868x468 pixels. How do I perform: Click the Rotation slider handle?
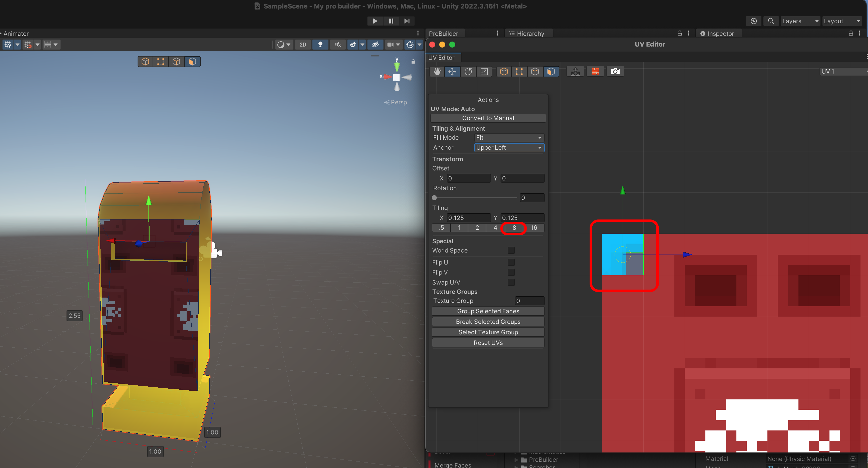point(434,198)
